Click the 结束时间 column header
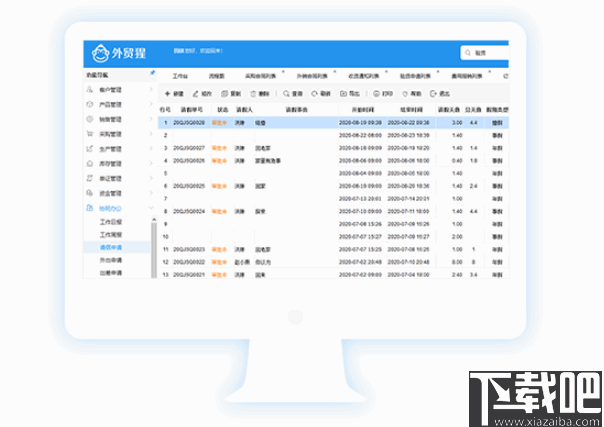 pos(411,110)
